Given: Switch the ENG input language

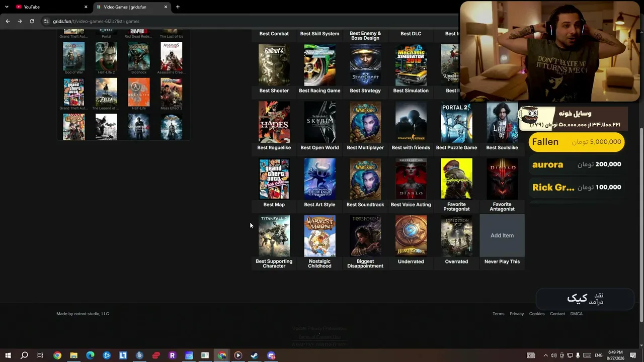Looking at the screenshot, I should [598, 355].
